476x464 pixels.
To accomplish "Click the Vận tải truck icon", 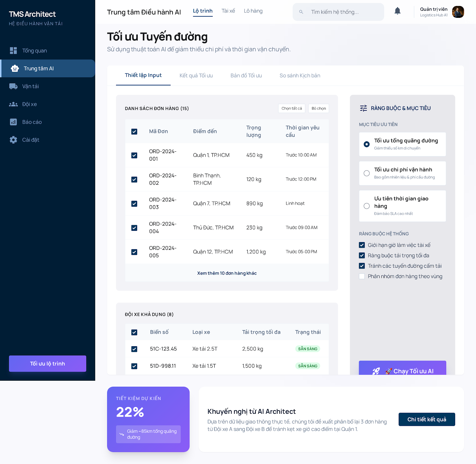I will 13,86.
